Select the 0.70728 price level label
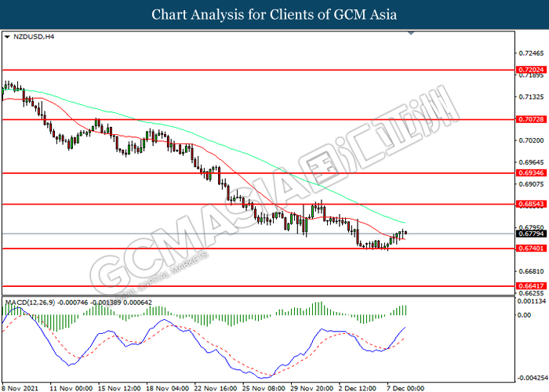Screen dimensions: 549x392 pyautogui.click(x=531, y=119)
